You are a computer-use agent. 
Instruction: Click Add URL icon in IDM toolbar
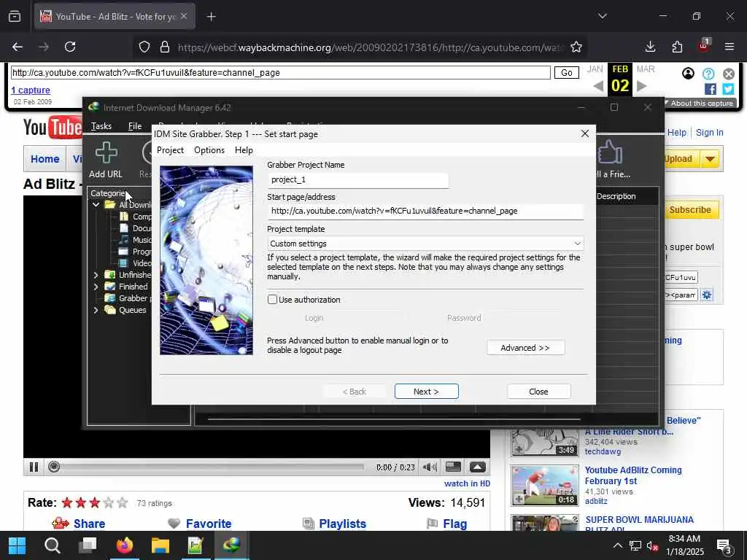click(106, 153)
